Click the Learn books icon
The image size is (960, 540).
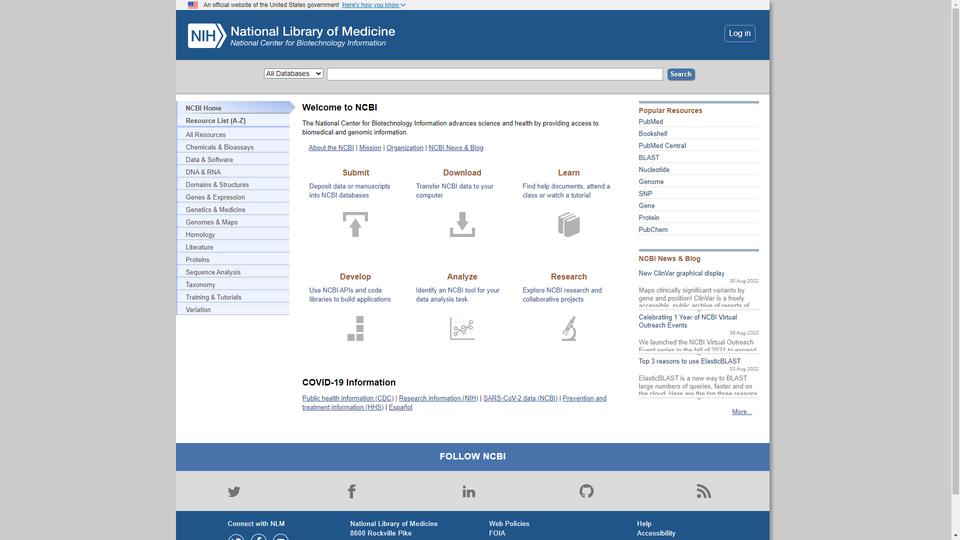click(569, 225)
